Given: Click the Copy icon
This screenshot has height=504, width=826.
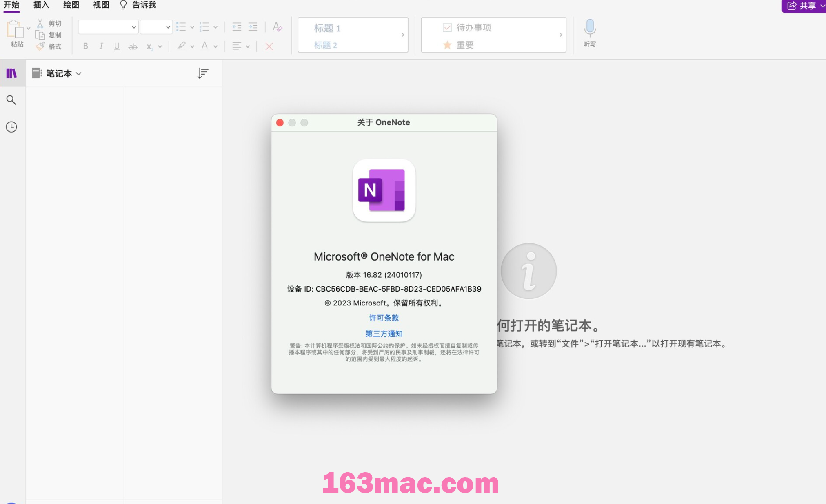Looking at the screenshot, I should click(x=40, y=35).
